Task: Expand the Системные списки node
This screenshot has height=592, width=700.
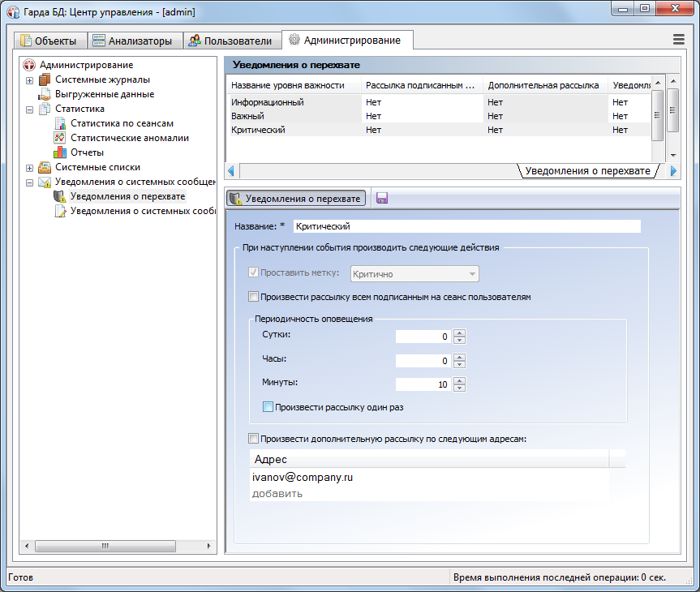Action: (29, 169)
